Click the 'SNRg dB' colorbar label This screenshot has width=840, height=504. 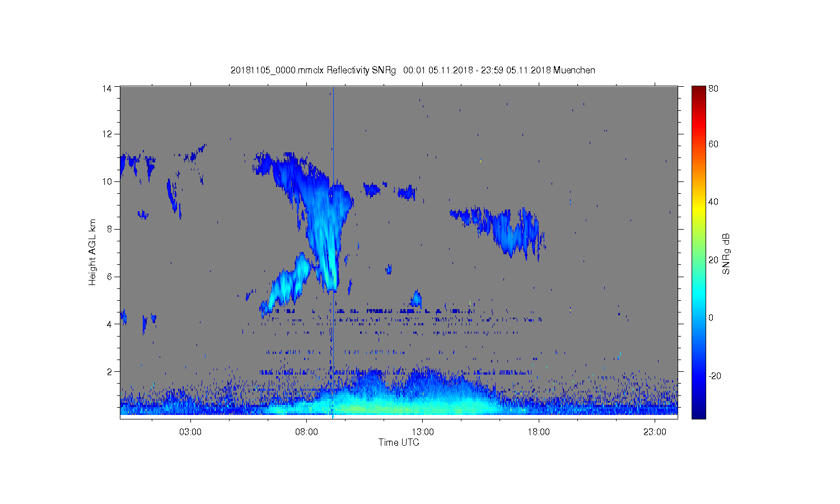[x=726, y=254]
